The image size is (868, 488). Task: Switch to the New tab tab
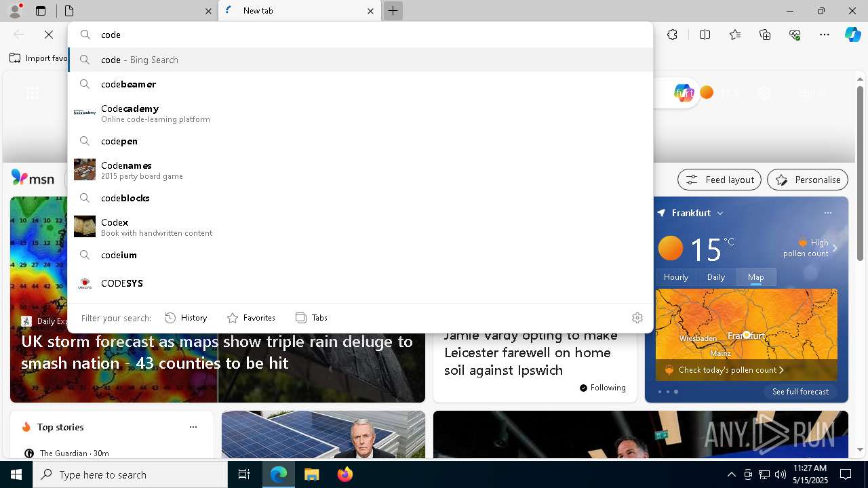pos(300,11)
